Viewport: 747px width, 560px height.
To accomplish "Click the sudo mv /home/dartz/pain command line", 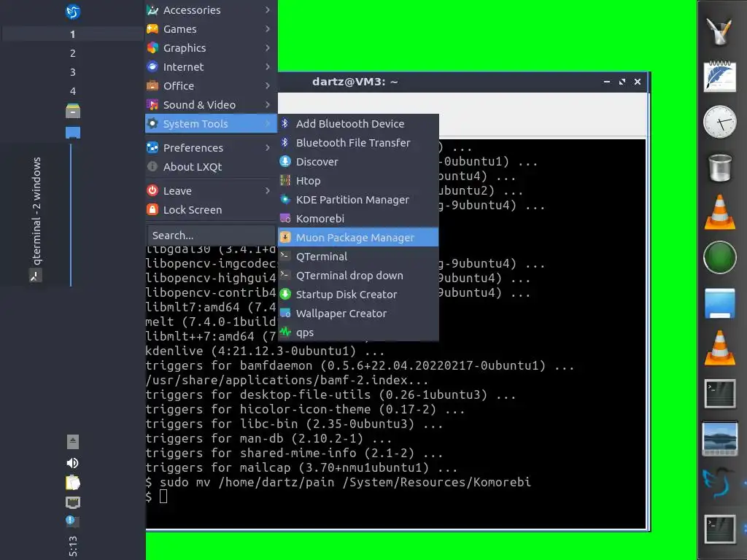I will coord(338,483).
